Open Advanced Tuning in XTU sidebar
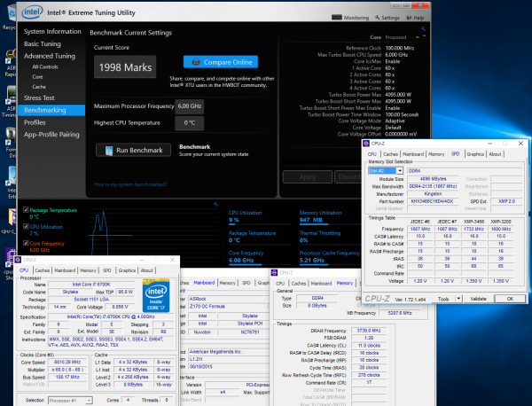The height and width of the screenshot is (406, 532). 50,56
